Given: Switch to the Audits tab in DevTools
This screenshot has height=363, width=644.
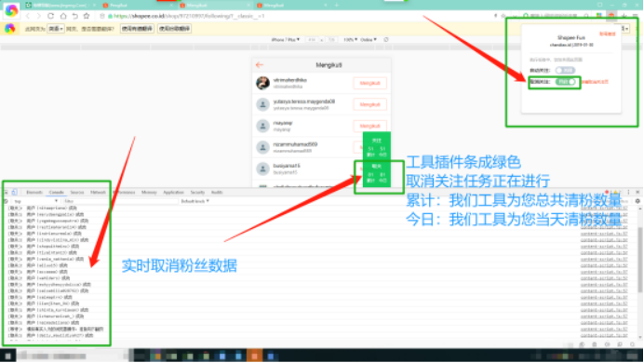Looking at the screenshot, I should click(x=217, y=192).
